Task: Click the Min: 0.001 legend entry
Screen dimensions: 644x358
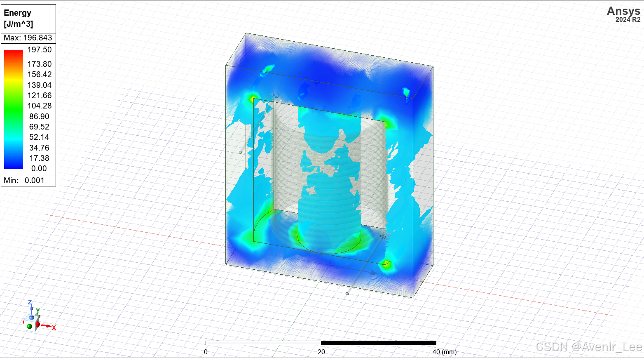Action: tap(24, 180)
